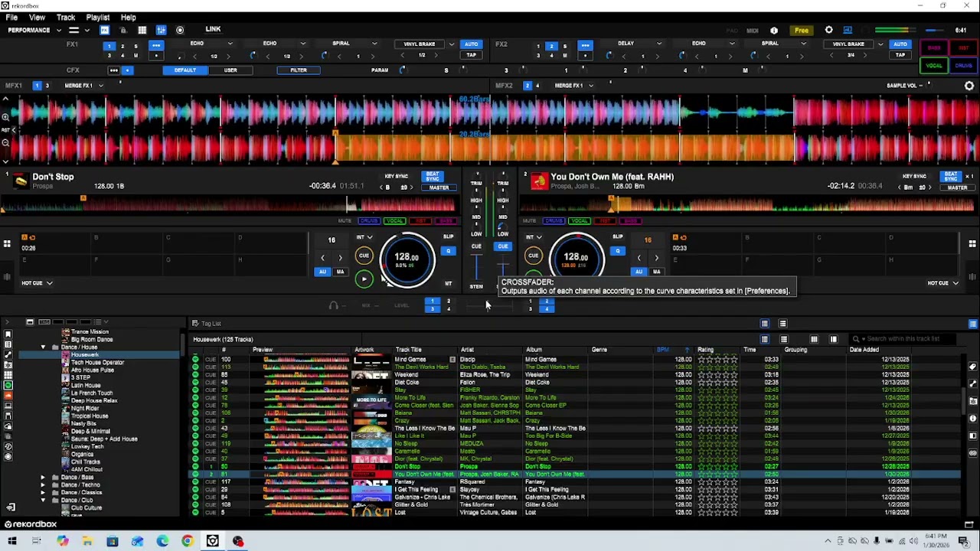Mute deck 2 DRUMS stem
Screen dimensions: 980x551
[x=554, y=221]
